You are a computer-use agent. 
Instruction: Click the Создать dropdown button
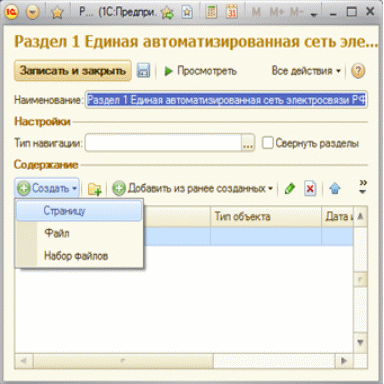47,188
